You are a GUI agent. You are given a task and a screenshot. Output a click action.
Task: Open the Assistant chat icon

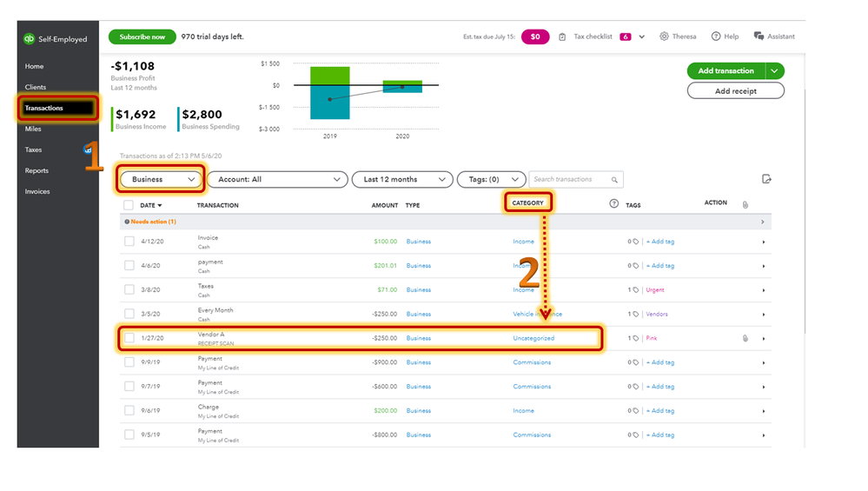click(x=759, y=36)
